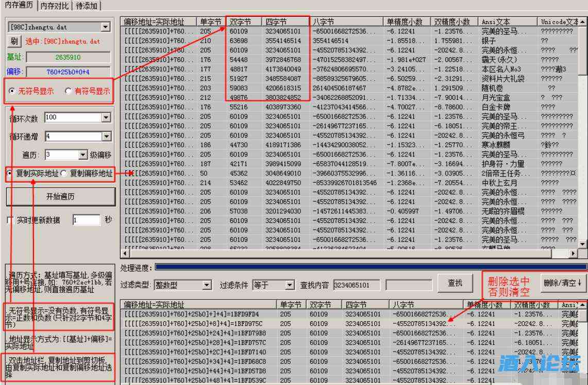Open the 待添加 tab
Screen dimensions: 588x385
(87, 6)
